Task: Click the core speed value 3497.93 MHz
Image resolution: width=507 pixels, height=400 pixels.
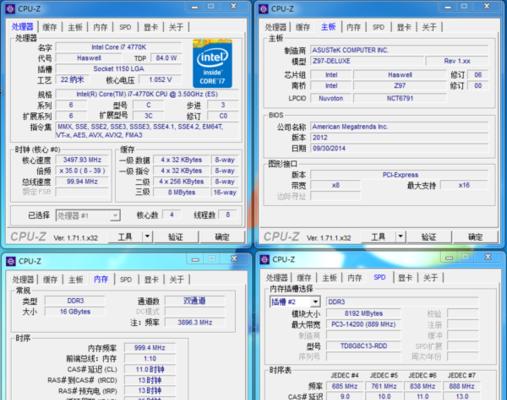Action: 82,160
